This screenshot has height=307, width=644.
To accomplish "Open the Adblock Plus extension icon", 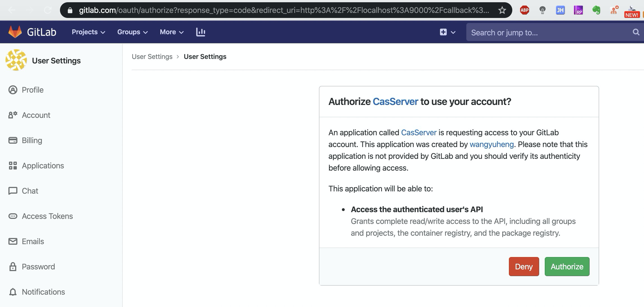I will [x=524, y=10].
